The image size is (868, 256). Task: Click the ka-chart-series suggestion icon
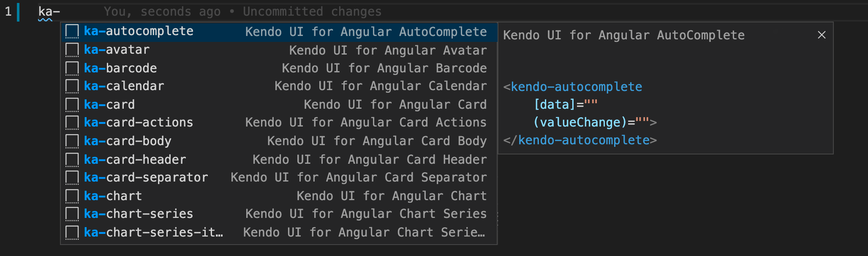coord(72,214)
